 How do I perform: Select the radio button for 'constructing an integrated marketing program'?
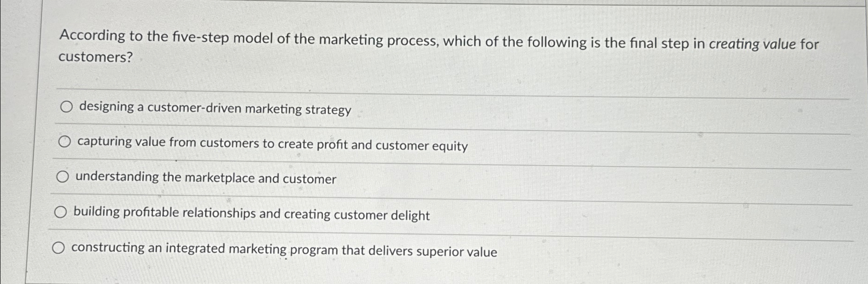pos(59,248)
